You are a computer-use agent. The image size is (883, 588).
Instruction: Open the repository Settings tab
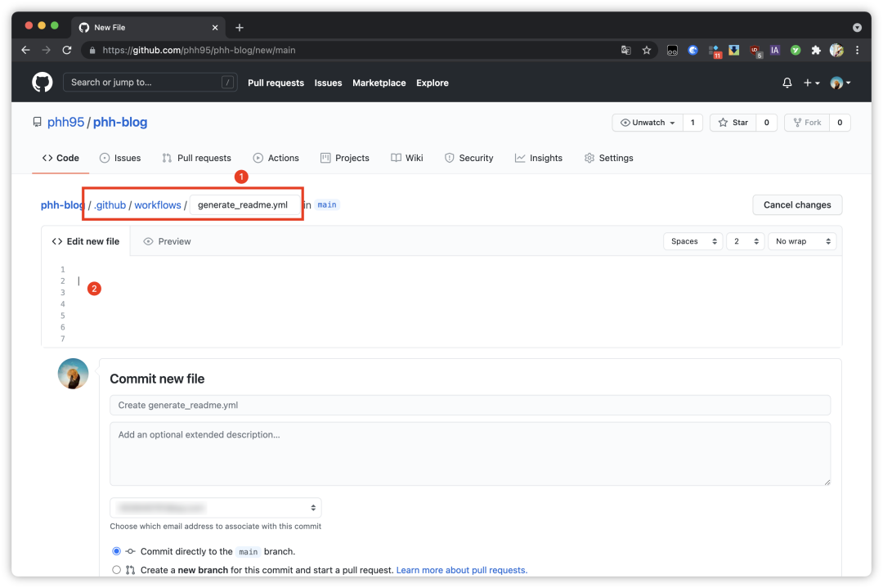coord(608,158)
